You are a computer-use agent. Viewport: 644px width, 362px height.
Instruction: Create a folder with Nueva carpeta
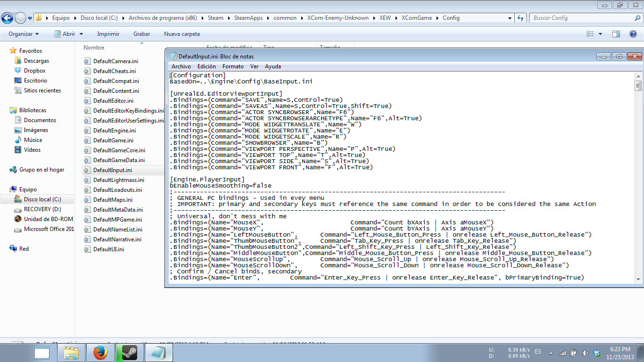click(182, 34)
